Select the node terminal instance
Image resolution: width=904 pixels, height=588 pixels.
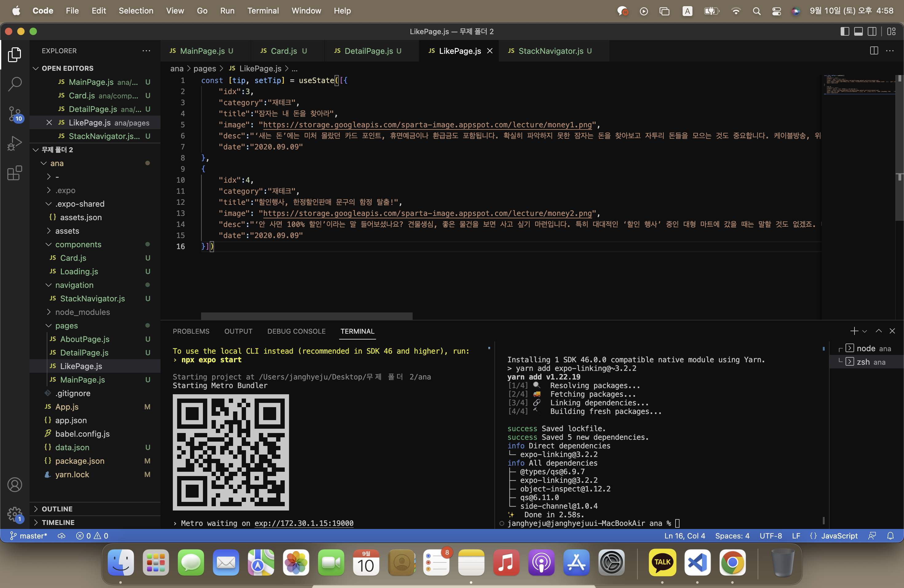(867, 348)
